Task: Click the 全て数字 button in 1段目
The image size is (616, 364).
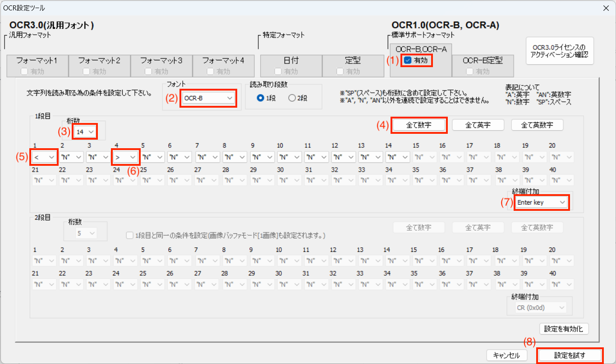Action: 419,125
